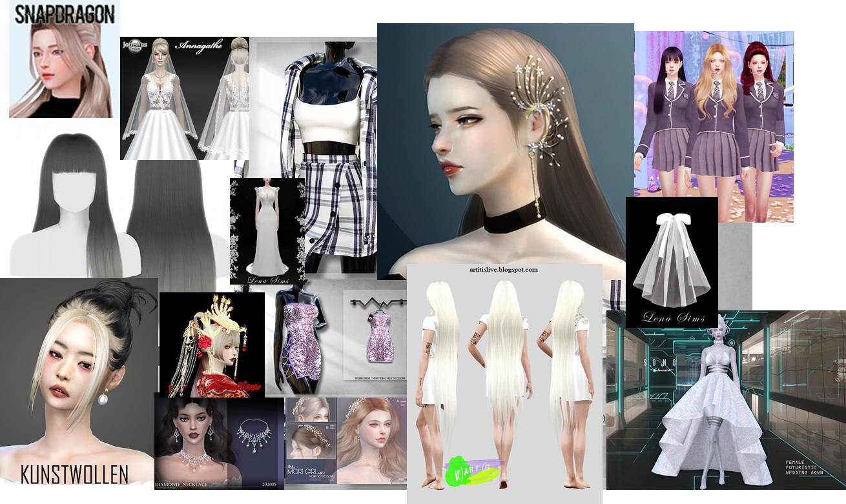
Task: Open the artitislive.blogspot.com link text
Action: click(x=504, y=270)
